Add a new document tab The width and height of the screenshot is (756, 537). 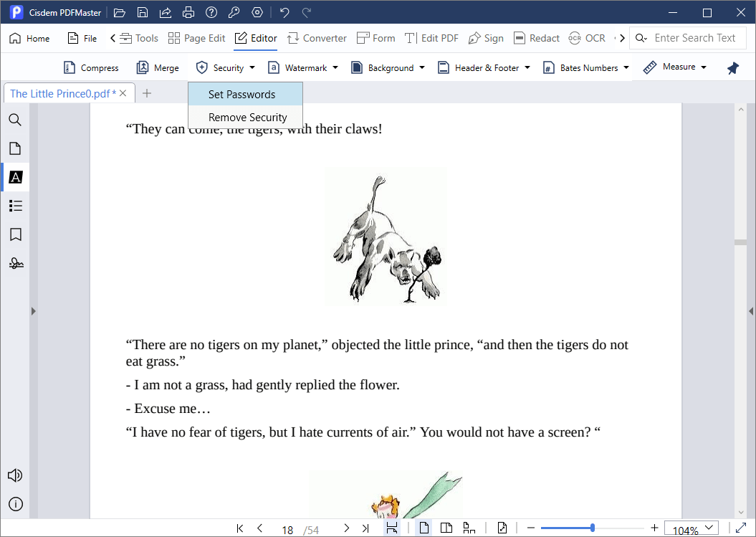147,93
